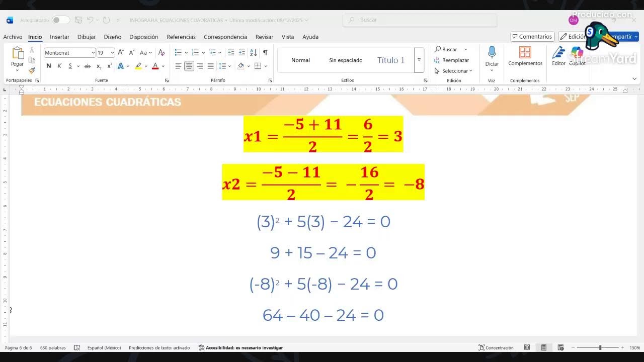Increase font size with the larger A
The width and height of the screenshot is (644, 362).
121,52
